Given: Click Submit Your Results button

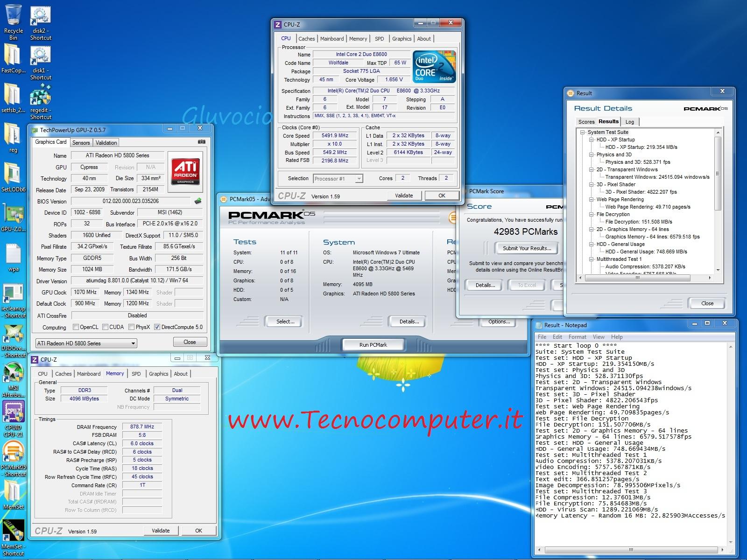Looking at the screenshot, I should pyautogui.click(x=527, y=248).
